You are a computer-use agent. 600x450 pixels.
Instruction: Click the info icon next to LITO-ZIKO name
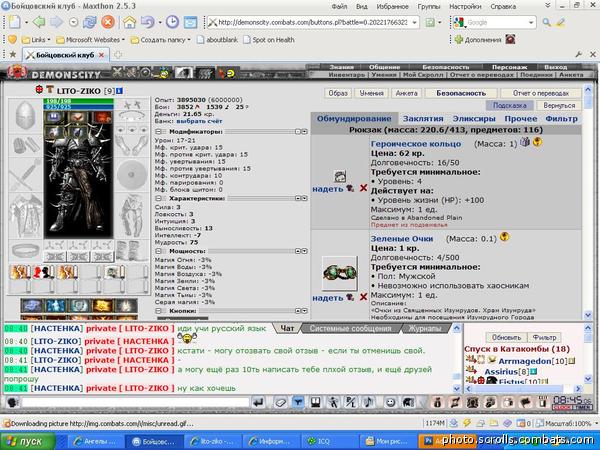click(119, 91)
